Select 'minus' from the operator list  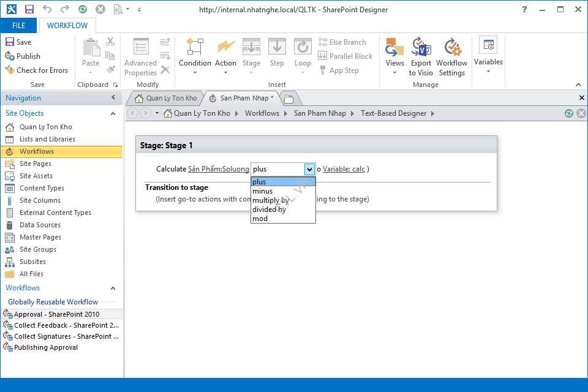(263, 191)
